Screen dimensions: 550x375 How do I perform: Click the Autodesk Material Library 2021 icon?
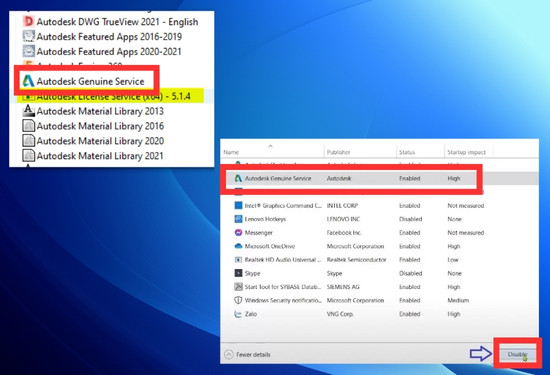click(28, 155)
